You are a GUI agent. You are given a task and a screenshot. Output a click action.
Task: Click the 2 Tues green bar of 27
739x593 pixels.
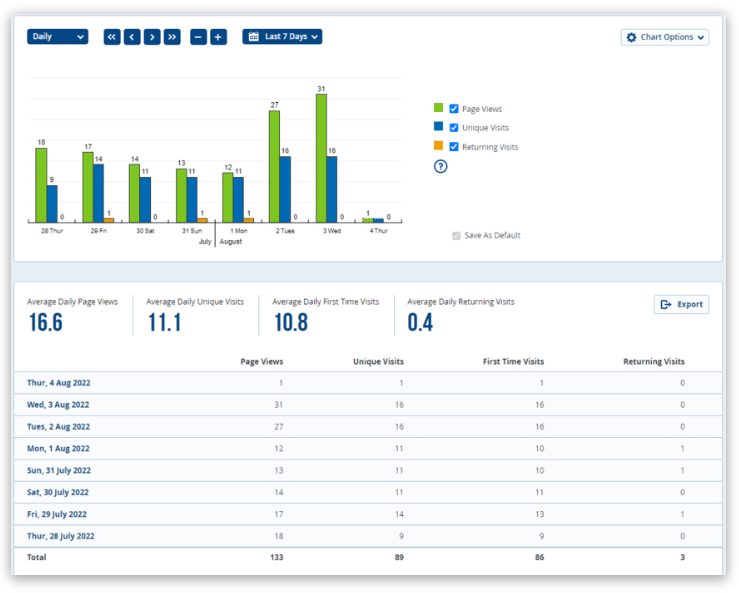pyautogui.click(x=274, y=167)
